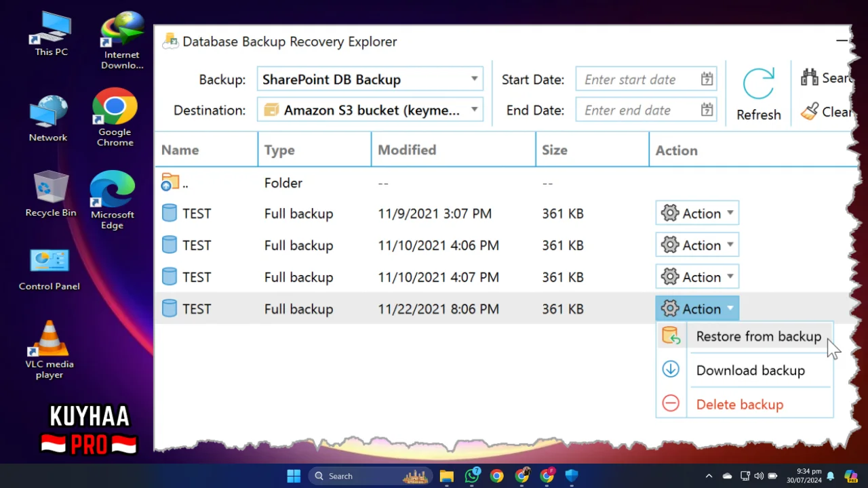This screenshot has width=868, height=488.
Task: Select the 11/9/2021 3:07 PM date cell
Action: [x=435, y=213]
